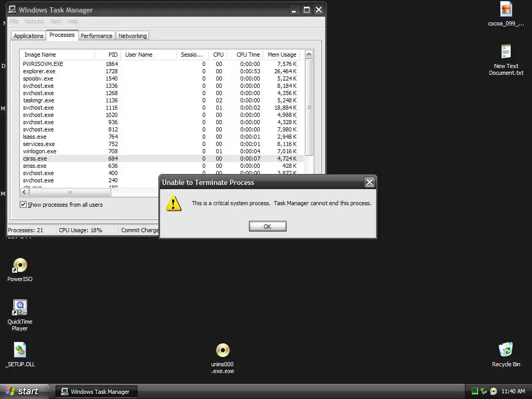Click the 11:40 AM taskbar clock
The width and height of the screenshot is (532, 399).
(513, 391)
